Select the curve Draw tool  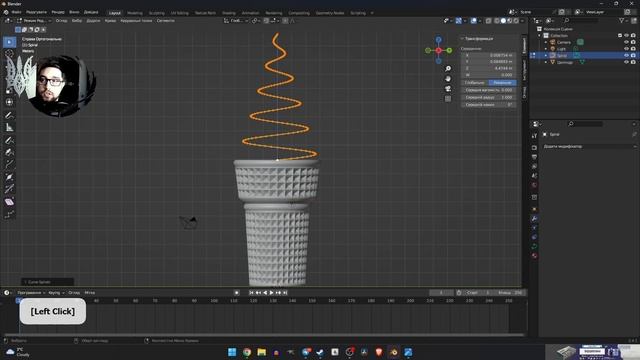tap(9, 140)
